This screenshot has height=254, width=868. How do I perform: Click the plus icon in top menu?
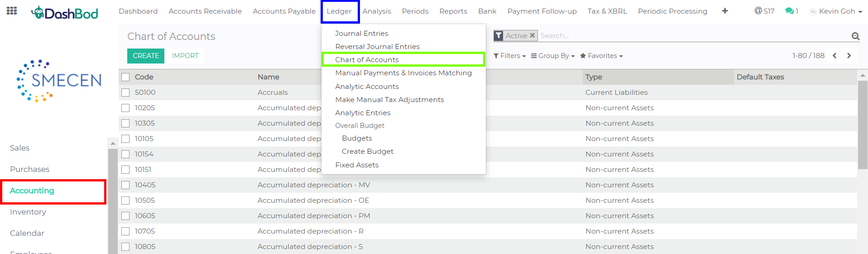tap(725, 11)
